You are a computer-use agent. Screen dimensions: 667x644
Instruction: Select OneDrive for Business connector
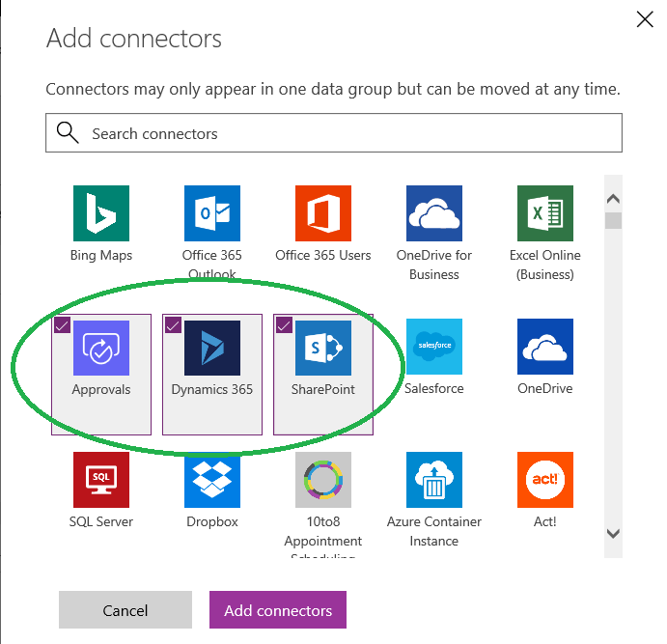click(x=434, y=213)
